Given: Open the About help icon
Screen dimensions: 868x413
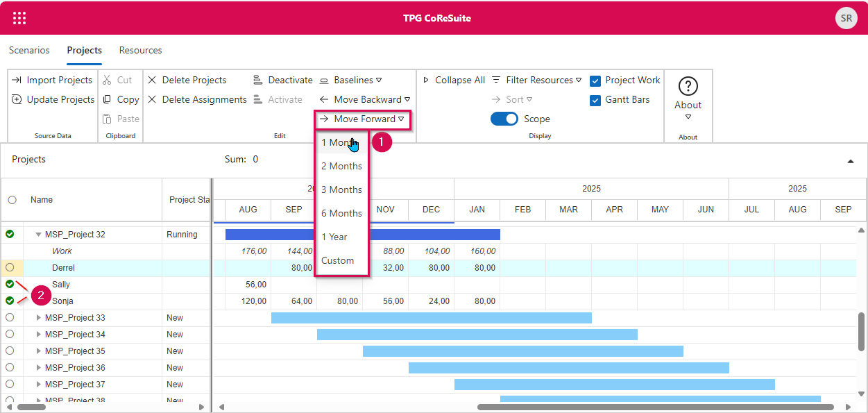Looking at the screenshot, I should [688, 87].
